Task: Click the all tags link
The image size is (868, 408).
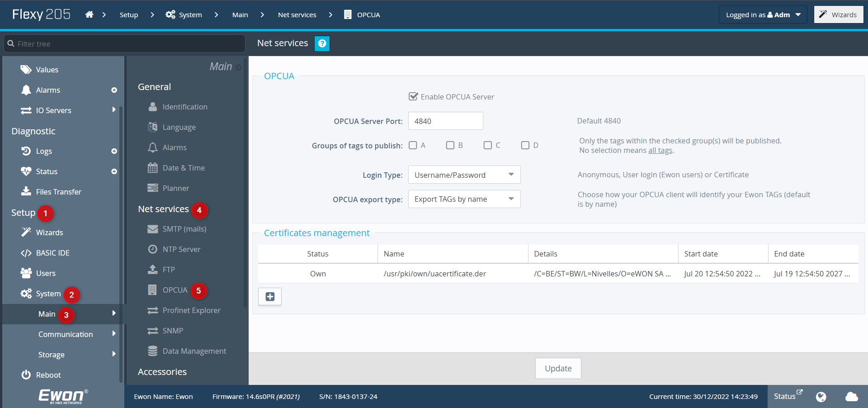Action: click(x=660, y=150)
